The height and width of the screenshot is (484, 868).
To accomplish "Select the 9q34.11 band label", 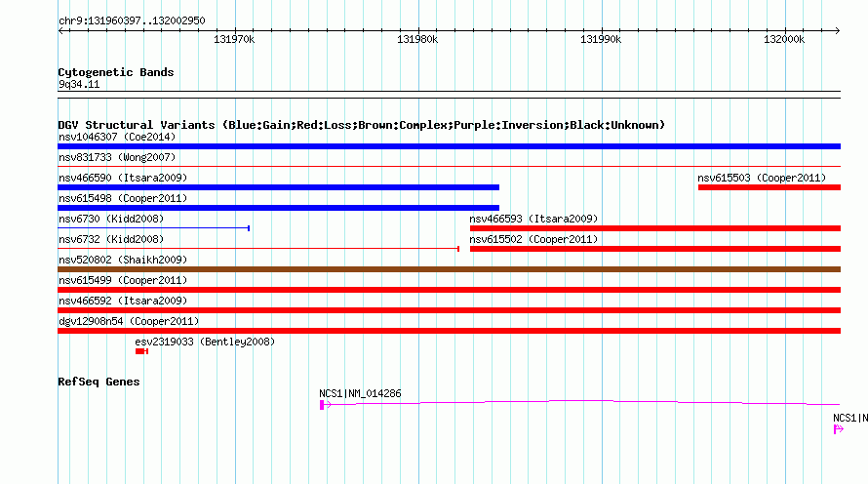I will click(79, 84).
